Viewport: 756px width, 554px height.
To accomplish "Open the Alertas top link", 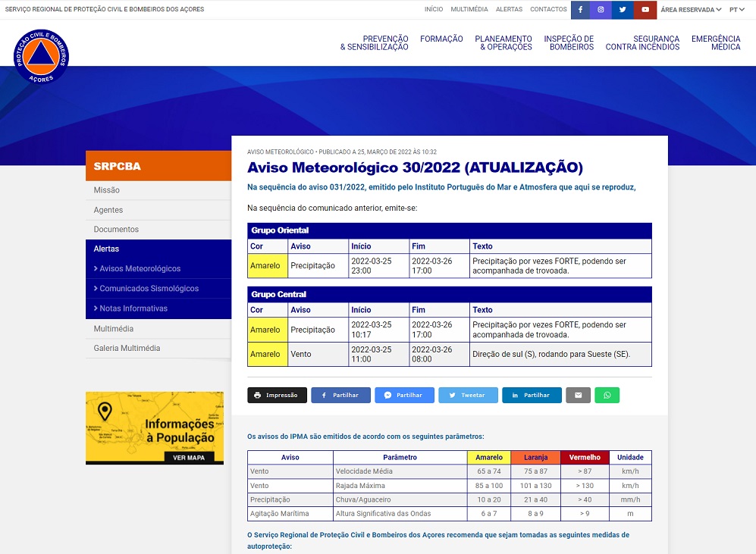I will click(x=509, y=9).
